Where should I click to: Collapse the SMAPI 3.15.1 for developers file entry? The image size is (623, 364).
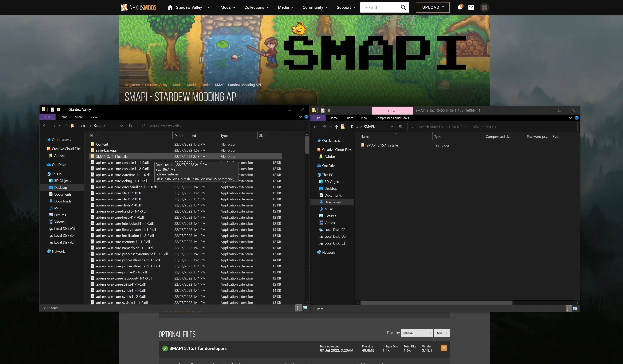(x=444, y=348)
